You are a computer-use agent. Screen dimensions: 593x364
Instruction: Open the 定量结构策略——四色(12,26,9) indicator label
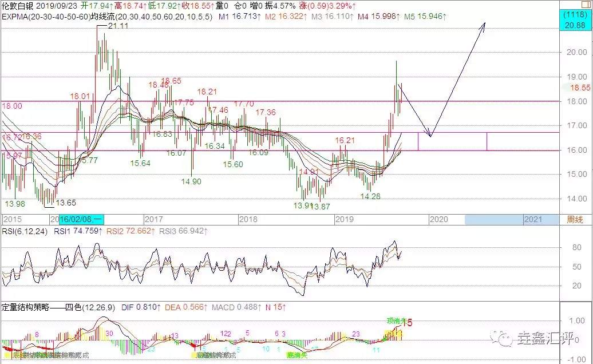[x=58, y=308]
